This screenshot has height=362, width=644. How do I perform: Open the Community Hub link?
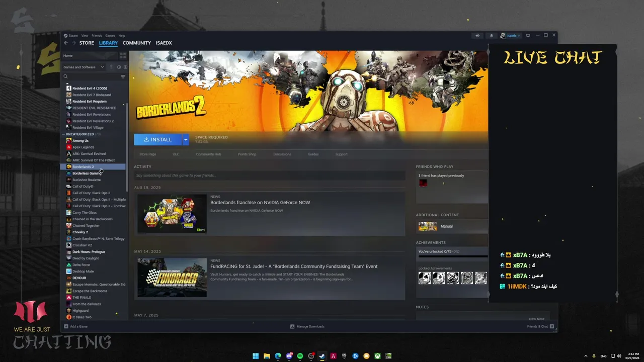[x=209, y=154]
